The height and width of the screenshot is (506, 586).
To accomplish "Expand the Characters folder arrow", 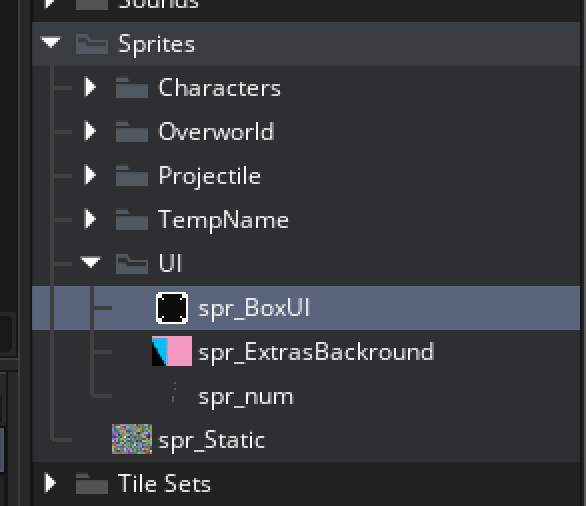I will tap(90, 87).
